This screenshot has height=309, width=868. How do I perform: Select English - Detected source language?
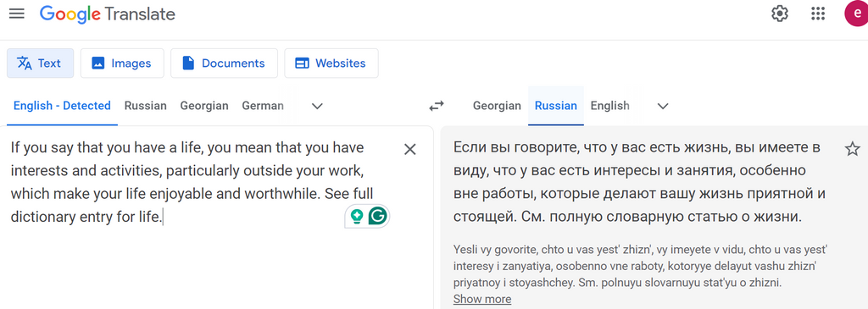62,106
